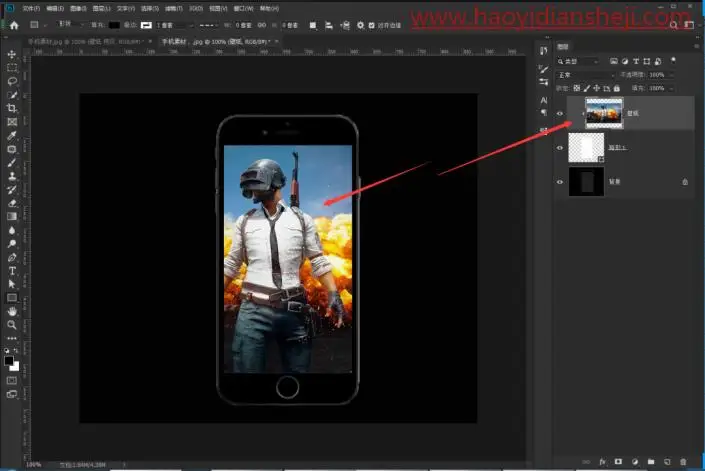Open path alignment icon in options bar

329,26
